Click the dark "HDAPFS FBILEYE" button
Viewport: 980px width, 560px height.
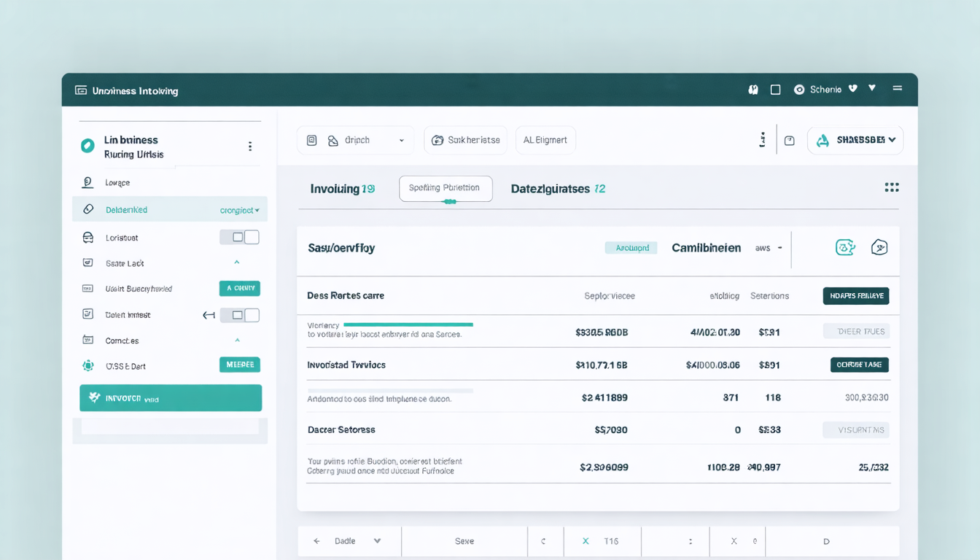click(x=856, y=295)
